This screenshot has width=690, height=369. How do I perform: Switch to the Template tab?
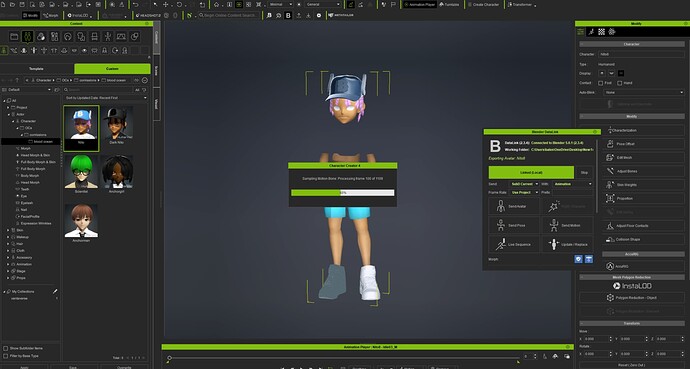(37, 69)
